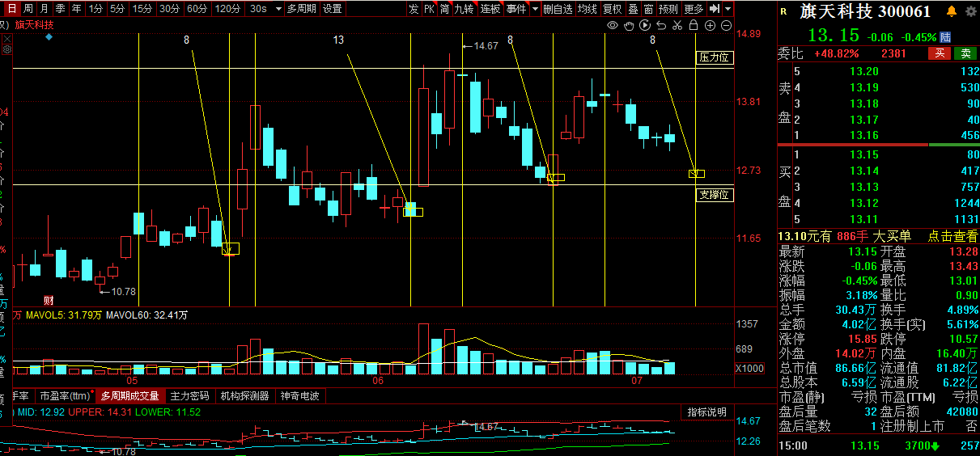
Task: Select 机构探测器 indicator tab
Action: pos(244,396)
